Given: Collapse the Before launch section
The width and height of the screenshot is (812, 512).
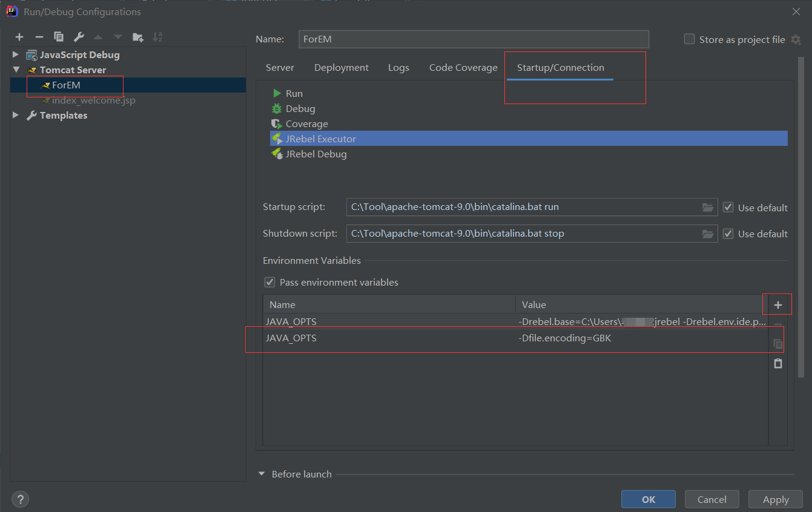Looking at the screenshot, I should coord(262,474).
